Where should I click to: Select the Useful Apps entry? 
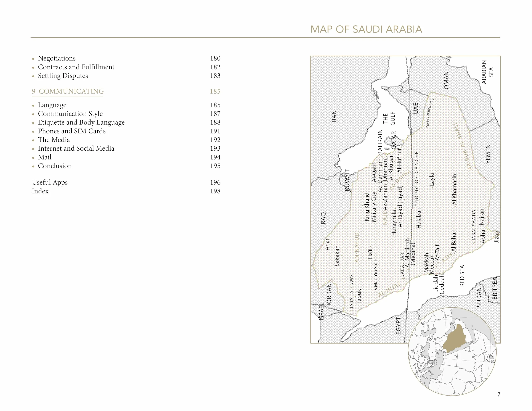click(x=50, y=182)
